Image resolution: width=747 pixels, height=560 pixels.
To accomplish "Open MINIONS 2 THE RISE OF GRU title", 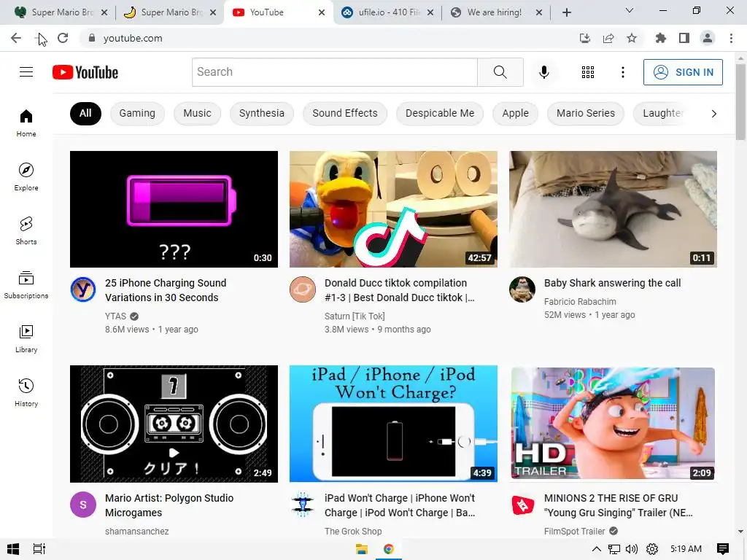I will (619, 505).
